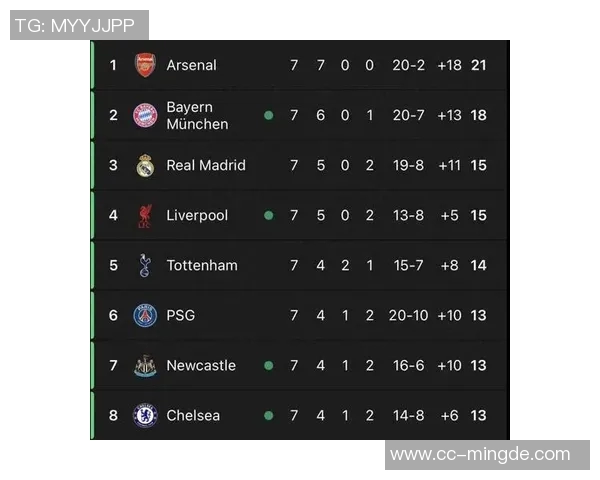The width and height of the screenshot is (600, 480).
Task: Click green live dot beside Liverpool
Action: pyautogui.click(x=268, y=215)
